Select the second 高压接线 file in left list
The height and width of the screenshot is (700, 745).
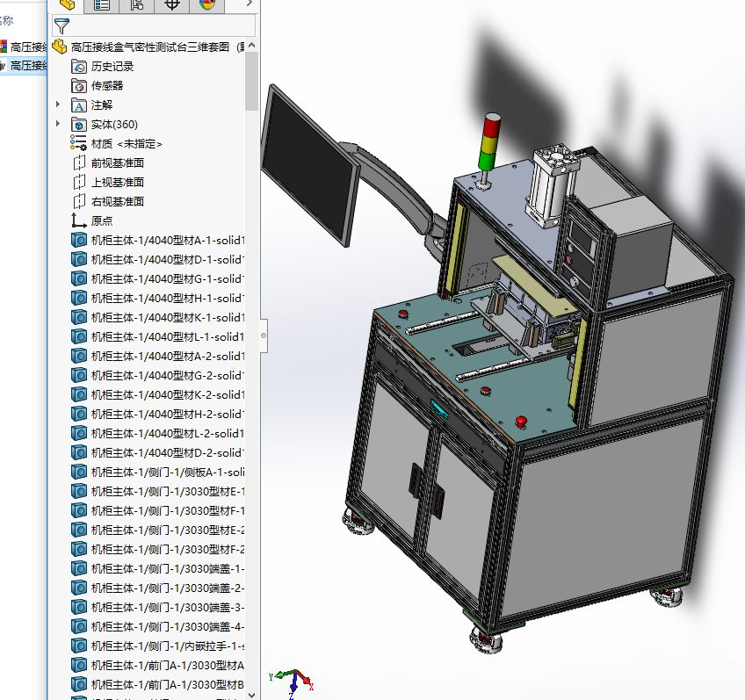[24, 66]
